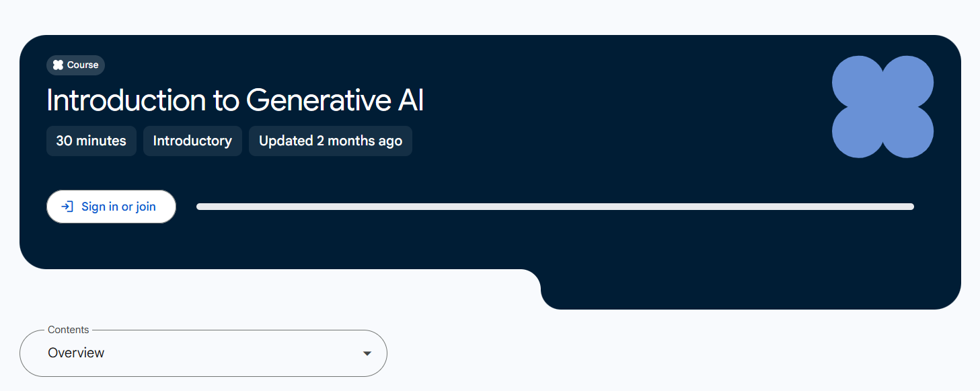Open the Contents dropdown
The width and height of the screenshot is (980, 391).
click(x=203, y=353)
